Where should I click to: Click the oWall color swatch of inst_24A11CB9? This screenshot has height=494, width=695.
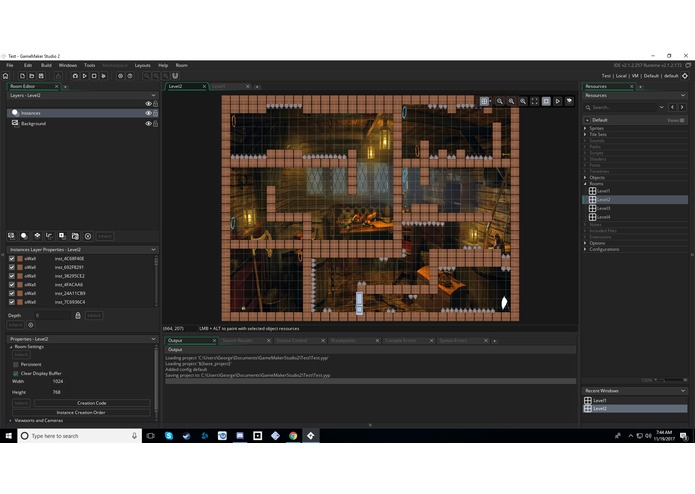[20, 293]
